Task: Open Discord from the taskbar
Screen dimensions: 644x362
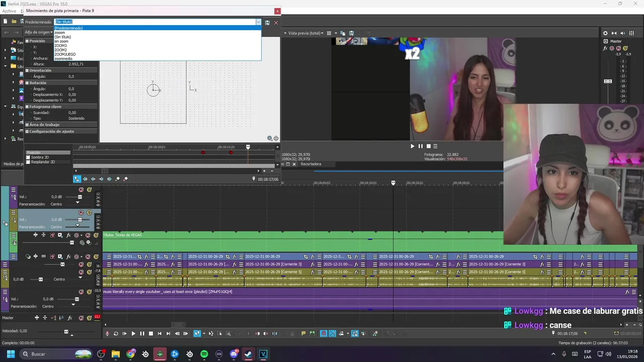Action: 233,354
